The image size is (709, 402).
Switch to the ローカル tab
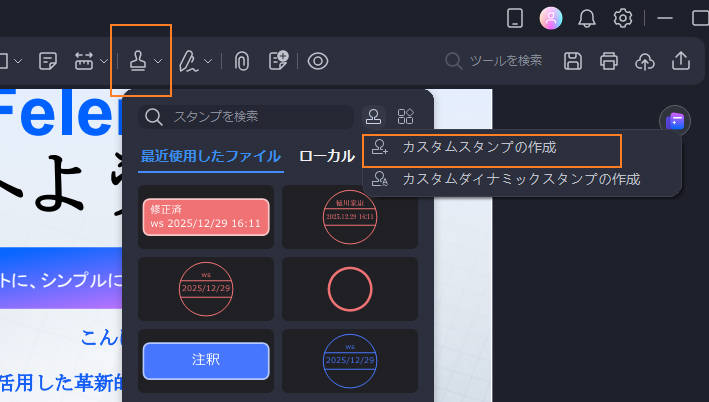(x=326, y=156)
